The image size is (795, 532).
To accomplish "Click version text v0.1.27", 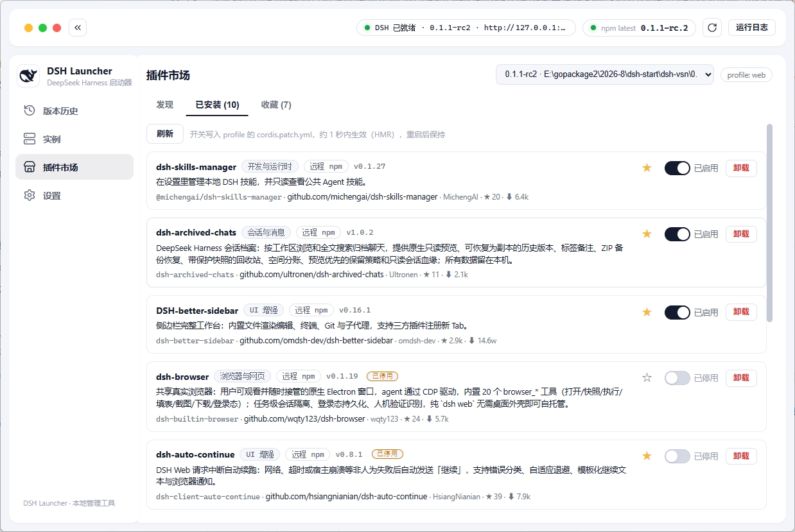I will click(369, 166).
